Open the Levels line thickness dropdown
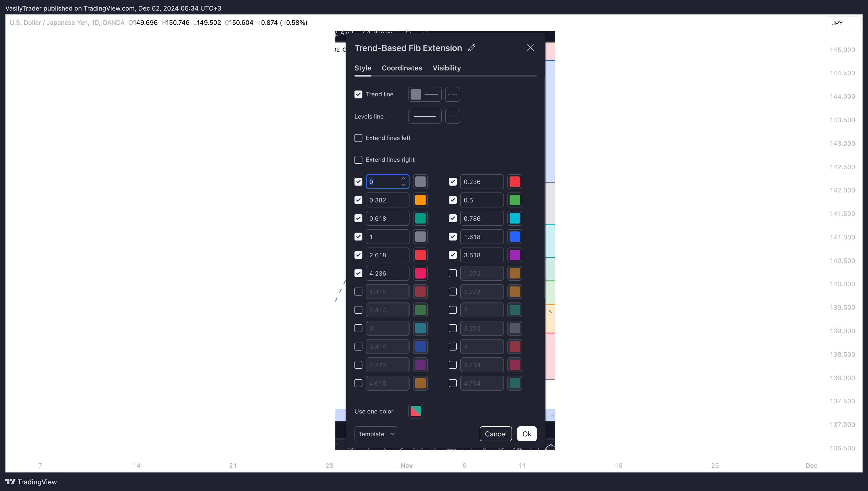Screen dimensions: 868x491 (425, 116)
